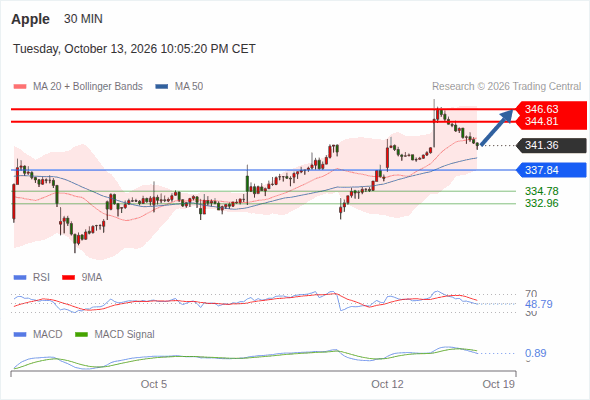Click the MA 50 legend label
Viewport: 590px width, 400px height.
pyautogui.click(x=189, y=87)
